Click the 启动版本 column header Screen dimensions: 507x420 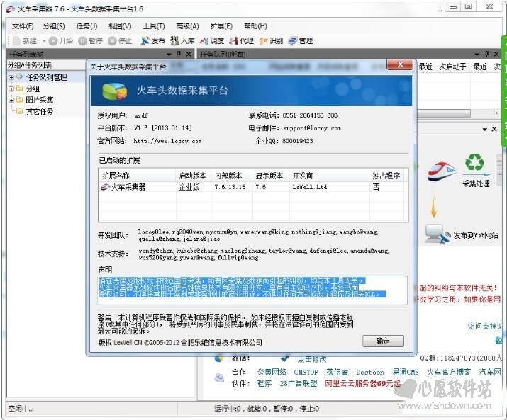click(194, 176)
